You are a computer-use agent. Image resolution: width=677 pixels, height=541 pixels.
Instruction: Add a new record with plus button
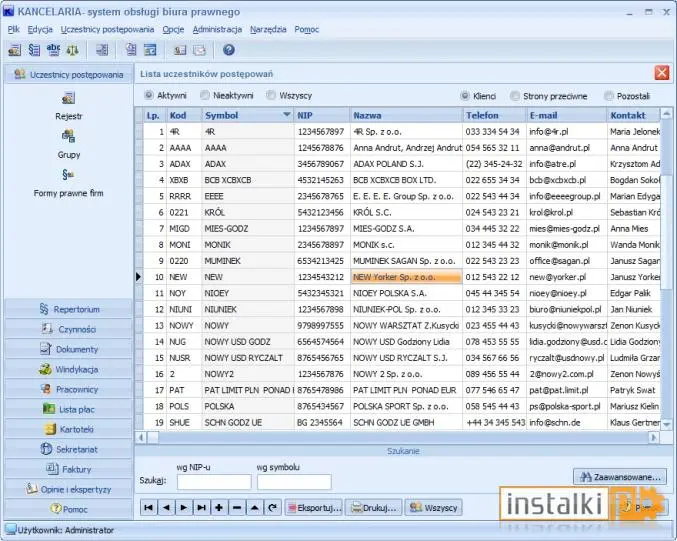(x=219, y=507)
